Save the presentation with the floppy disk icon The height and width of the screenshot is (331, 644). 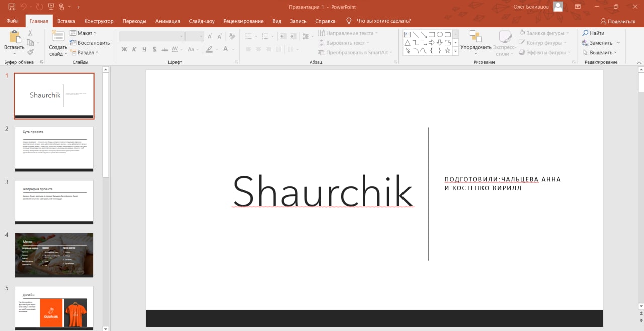(x=12, y=7)
